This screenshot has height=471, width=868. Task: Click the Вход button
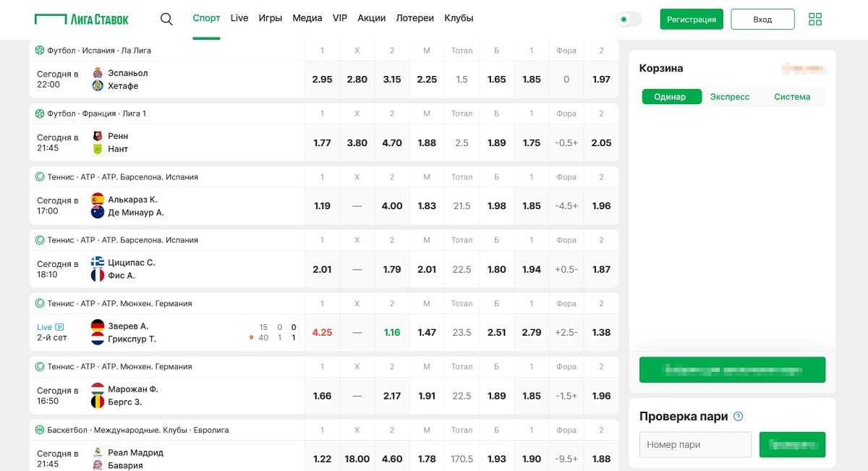pyautogui.click(x=762, y=20)
